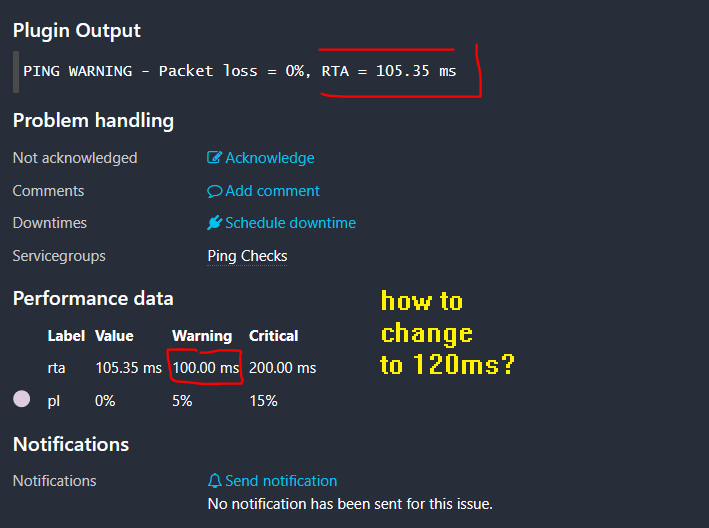
Task: Click the pl critical value 15%
Action: pyautogui.click(x=263, y=401)
